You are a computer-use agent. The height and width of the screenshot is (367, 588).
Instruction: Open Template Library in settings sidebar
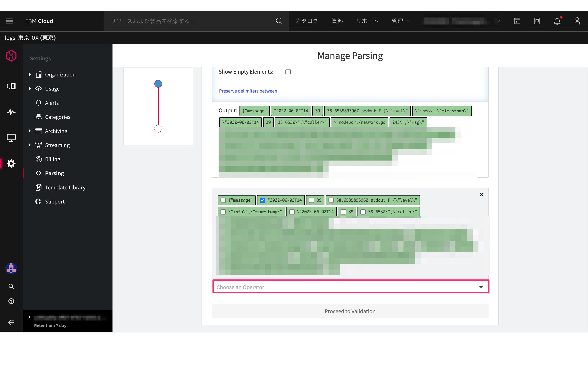coord(65,187)
